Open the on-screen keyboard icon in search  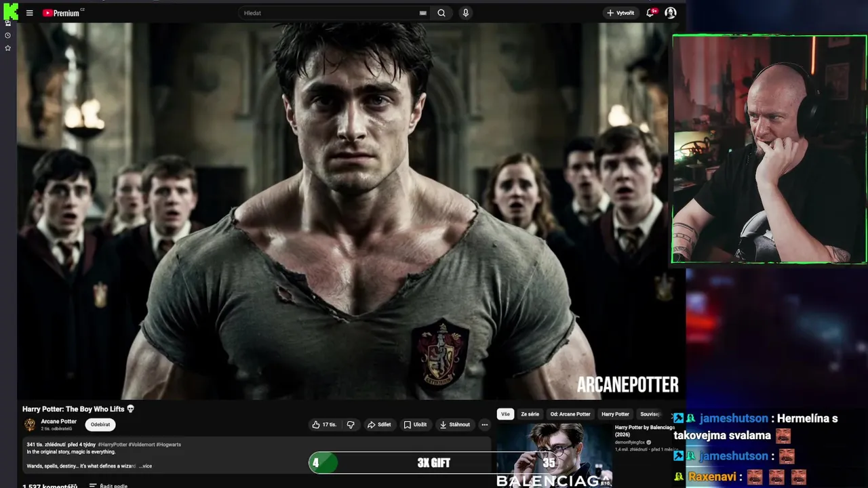coord(423,13)
